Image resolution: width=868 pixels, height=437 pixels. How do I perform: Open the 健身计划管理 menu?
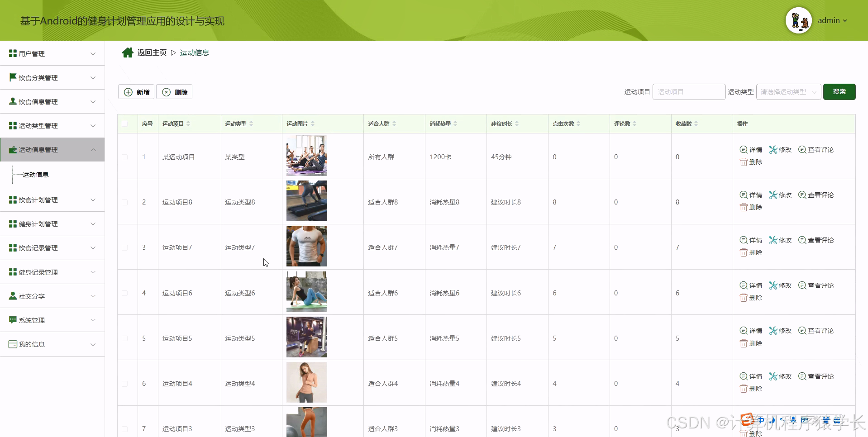coord(52,223)
